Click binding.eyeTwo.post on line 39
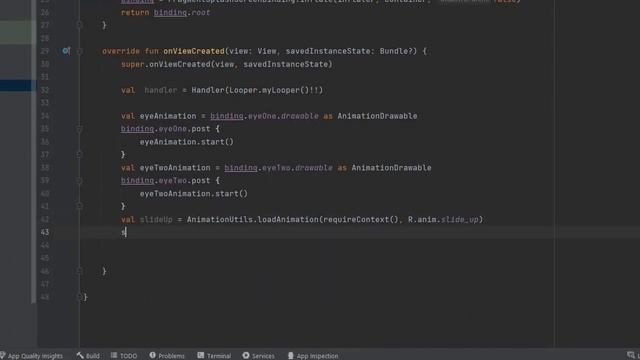Image resolution: width=640 pixels, height=360 pixels. [x=166, y=181]
